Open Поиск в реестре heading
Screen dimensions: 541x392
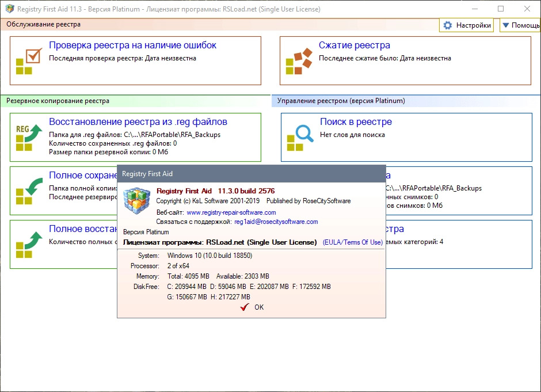(356, 122)
